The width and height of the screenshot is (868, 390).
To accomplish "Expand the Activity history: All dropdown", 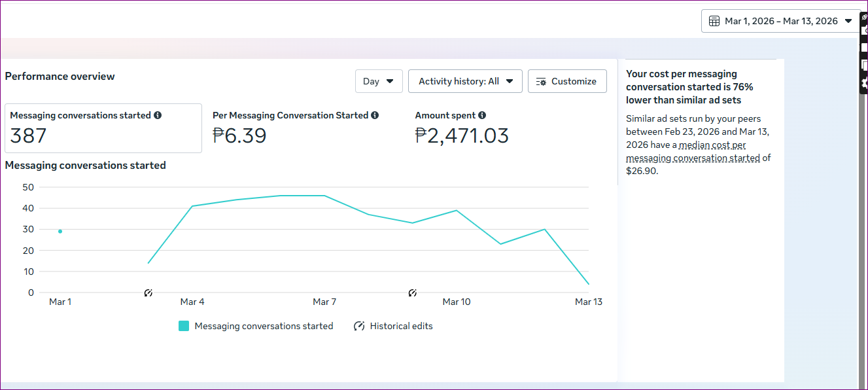I will (x=465, y=81).
